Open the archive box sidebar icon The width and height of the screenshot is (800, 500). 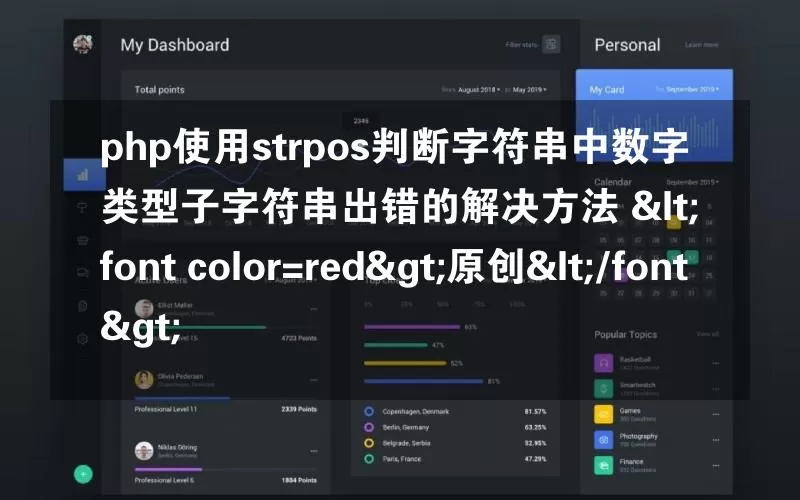pyautogui.click(x=82, y=240)
